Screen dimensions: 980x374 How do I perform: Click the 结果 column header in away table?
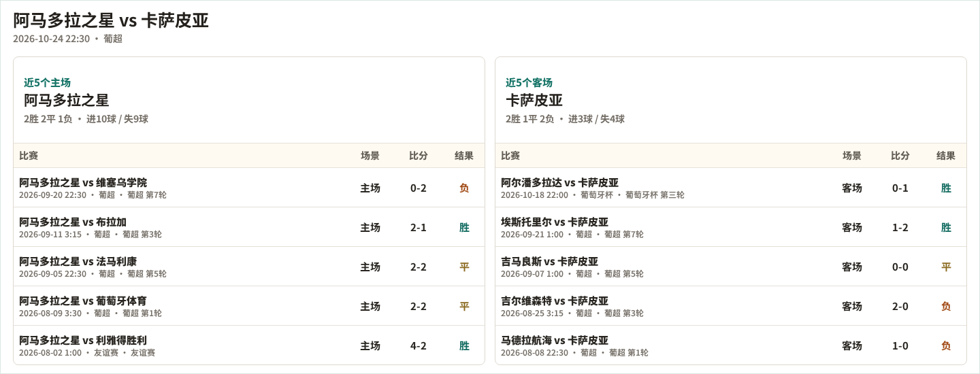[x=946, y=155]
